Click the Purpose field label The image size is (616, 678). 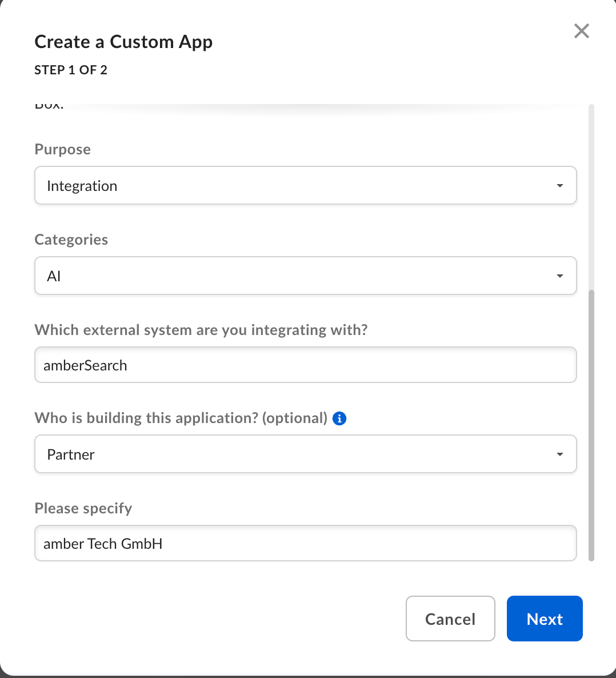(63, 149)
